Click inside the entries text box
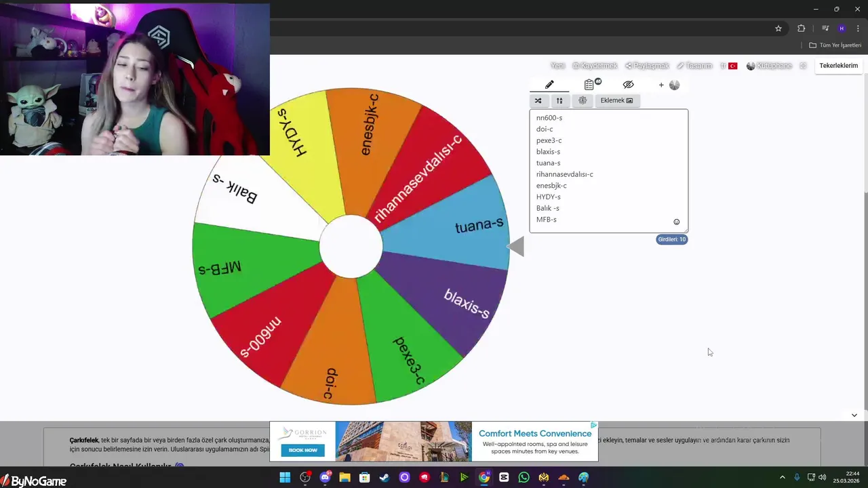This screenshot has width=868, height=488. pyautogui.click(x=608, y=171)
